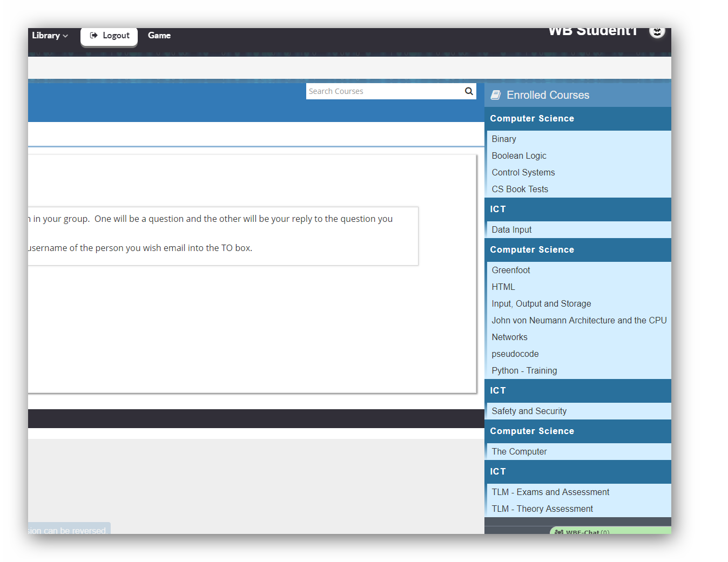The width and height of the screenshot is (728, 562).
Task: Open TLM - Theory Assessment course
Action: click(542, 509)
